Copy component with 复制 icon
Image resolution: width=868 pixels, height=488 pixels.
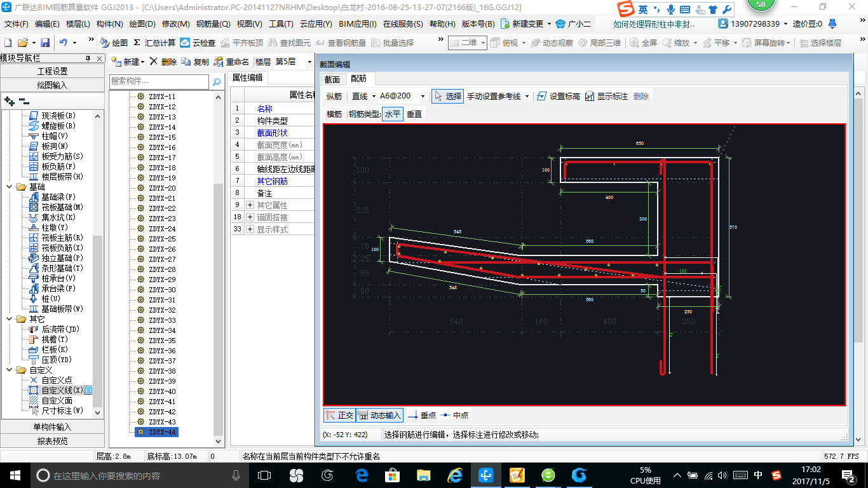(x=195, y=62)
